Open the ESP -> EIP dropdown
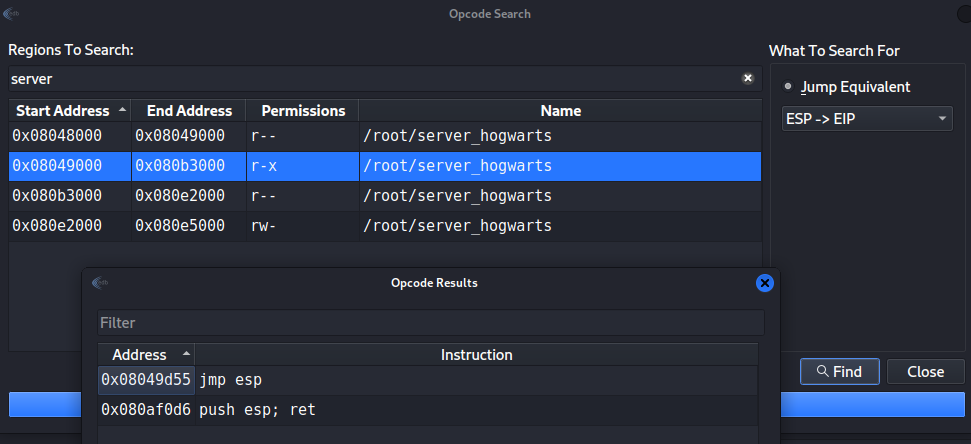The width and height of the screenshot is (971, 444). [866, 120]
